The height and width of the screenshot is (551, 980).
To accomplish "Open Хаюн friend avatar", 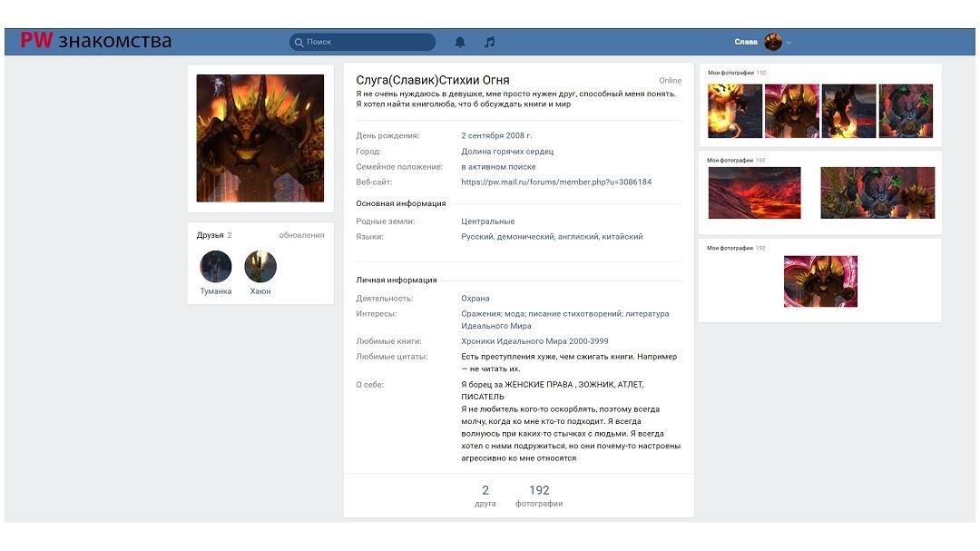I will (260, 267).
